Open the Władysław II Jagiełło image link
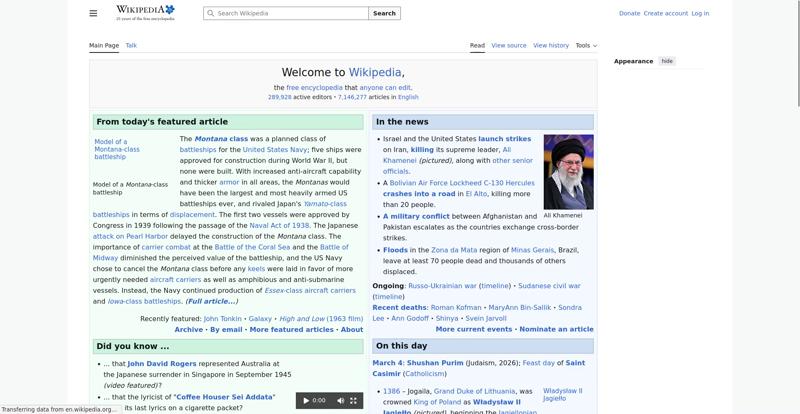800x414 pixels. point(562,394)
